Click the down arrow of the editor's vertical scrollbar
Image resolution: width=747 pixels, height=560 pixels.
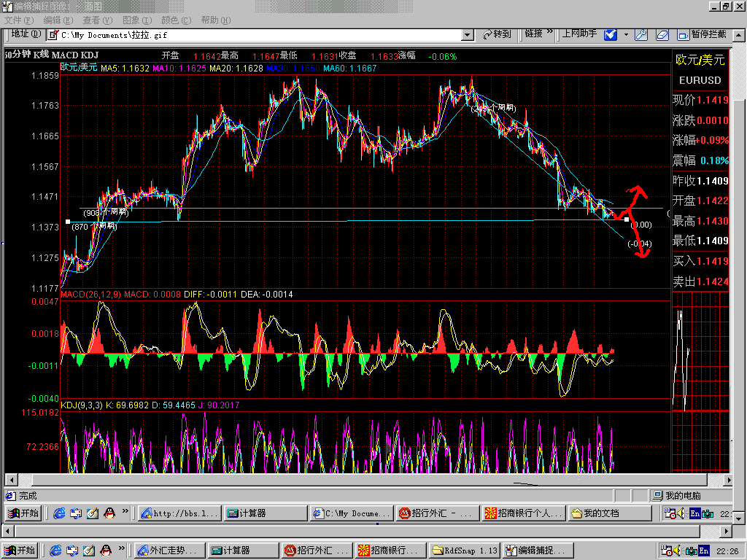coord(739,518)
